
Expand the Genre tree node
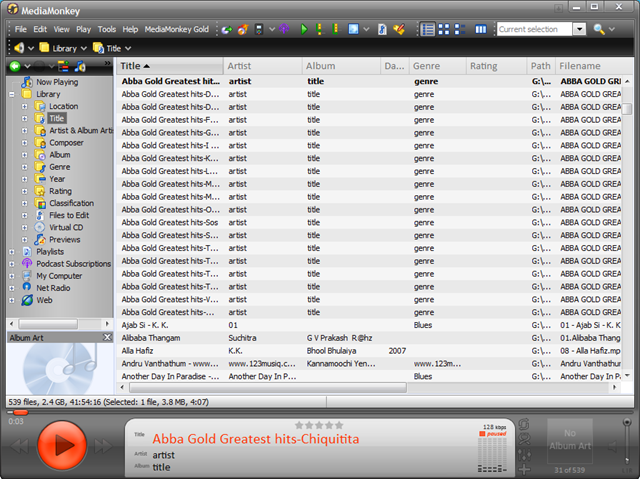pos(24,167)
